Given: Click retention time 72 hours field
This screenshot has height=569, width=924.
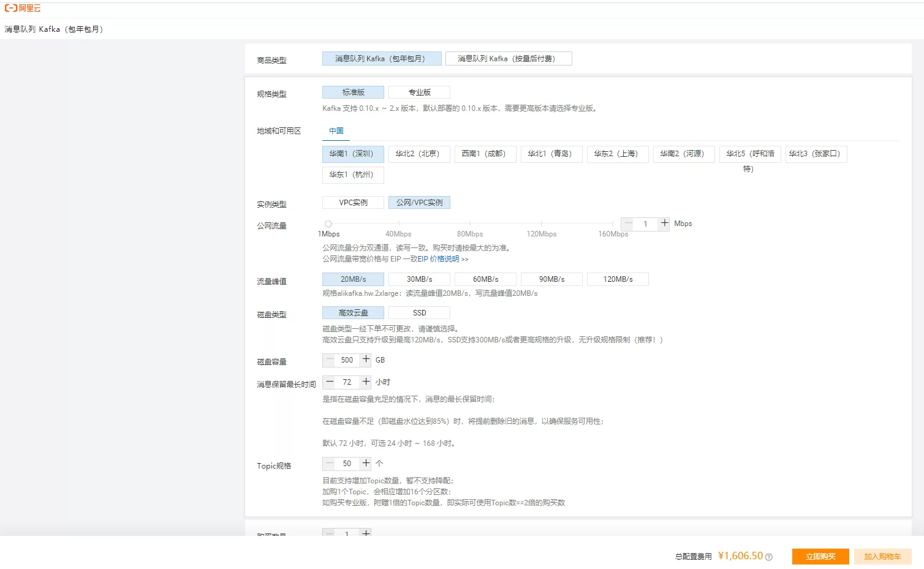Looking at the screenshot, I should 347,382.
